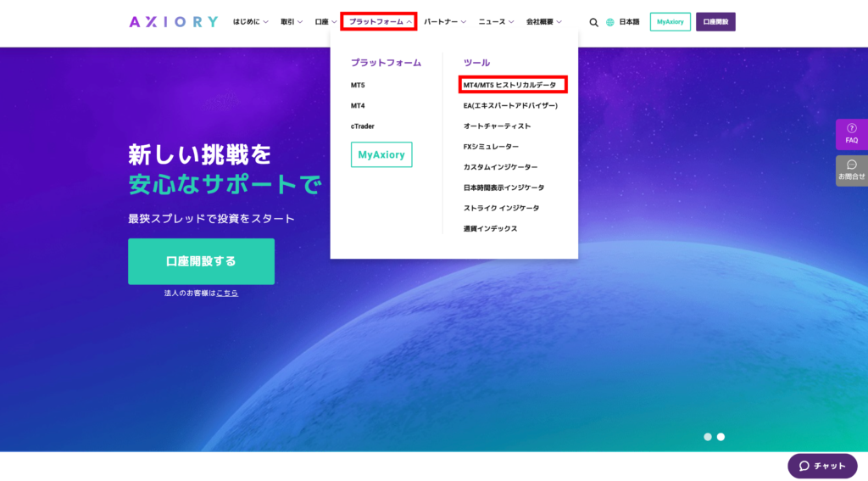Click the AXIORY logo
868x481 pixels.
[173, 21]
